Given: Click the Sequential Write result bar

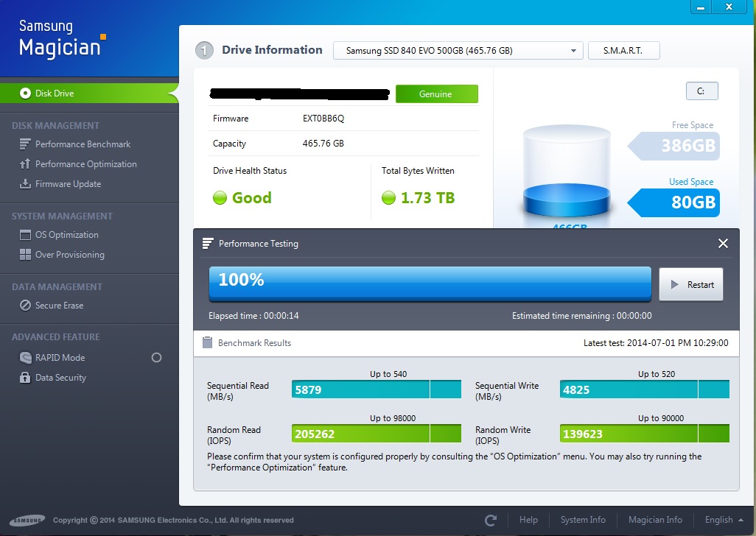Looking at the screenshot, I should click(644, 389).
